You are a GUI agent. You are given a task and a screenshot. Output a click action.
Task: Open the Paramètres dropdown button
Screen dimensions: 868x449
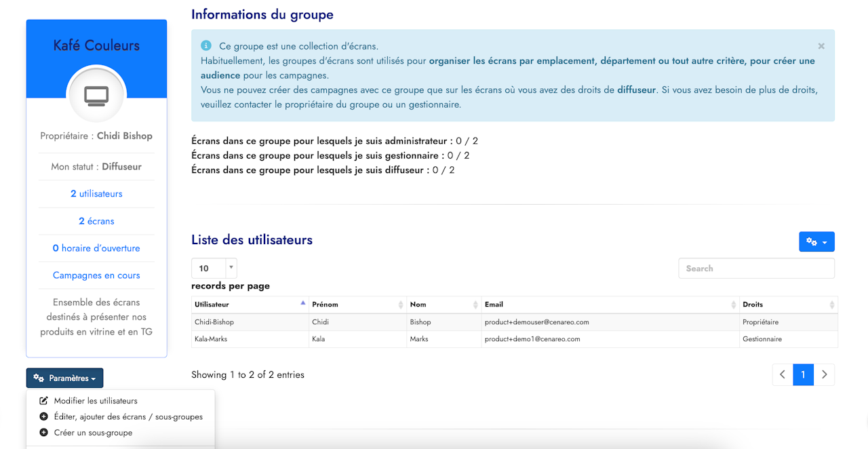click(x=64, y=378)
